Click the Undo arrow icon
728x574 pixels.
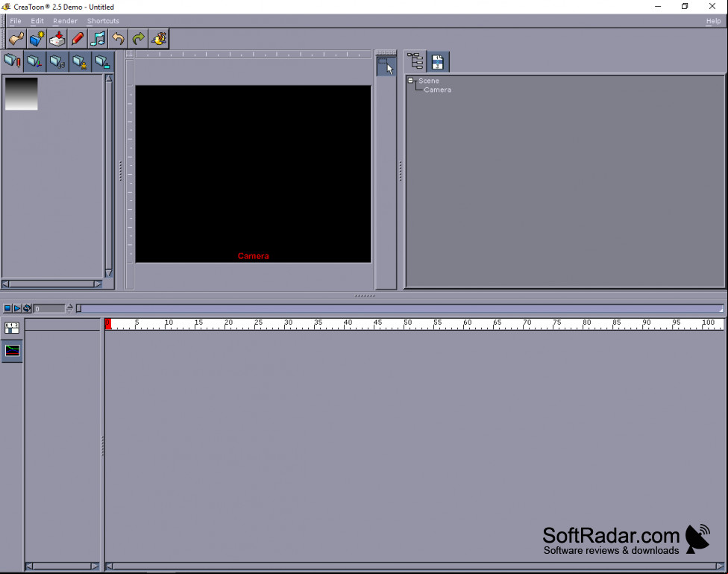pos(119,39)
